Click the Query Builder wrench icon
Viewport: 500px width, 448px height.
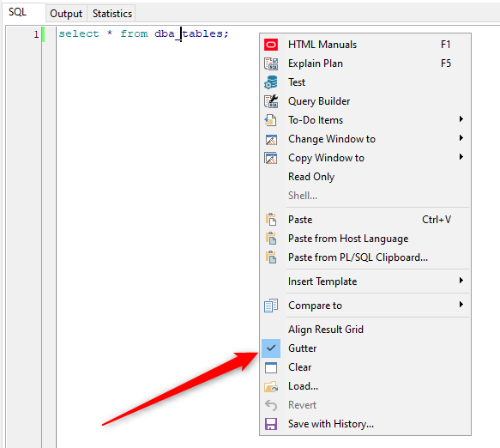coord(271,101)
